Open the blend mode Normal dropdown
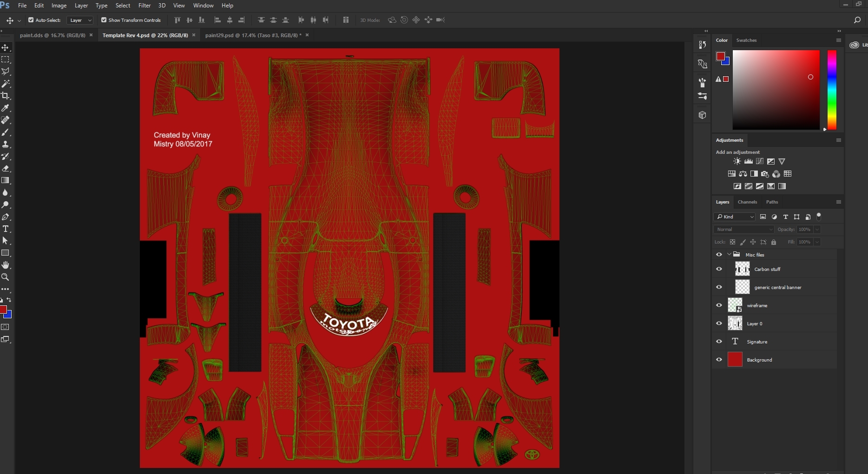The image size is (868, 474). 743,229
